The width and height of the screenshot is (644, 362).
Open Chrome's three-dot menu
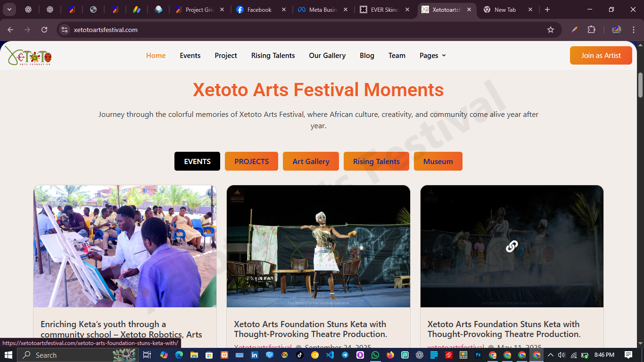[x=634, y=29]
